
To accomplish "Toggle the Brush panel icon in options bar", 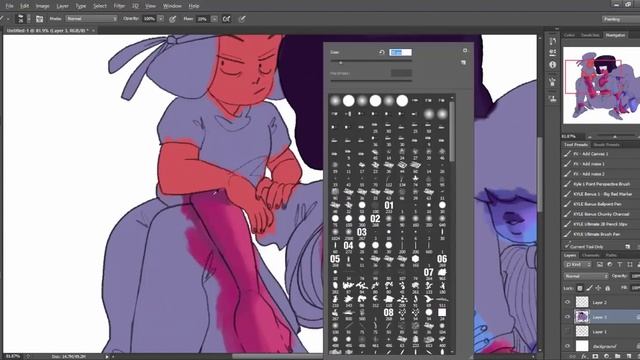I will (39, 19).
